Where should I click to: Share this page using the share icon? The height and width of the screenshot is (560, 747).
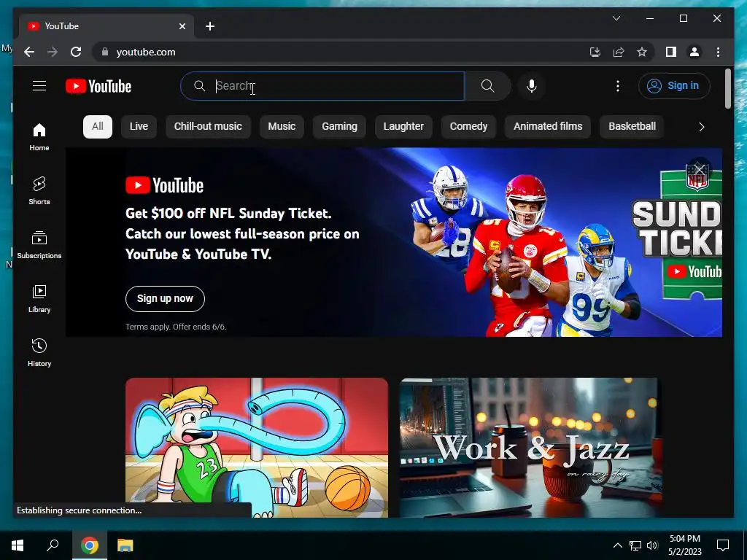[619, 52]
